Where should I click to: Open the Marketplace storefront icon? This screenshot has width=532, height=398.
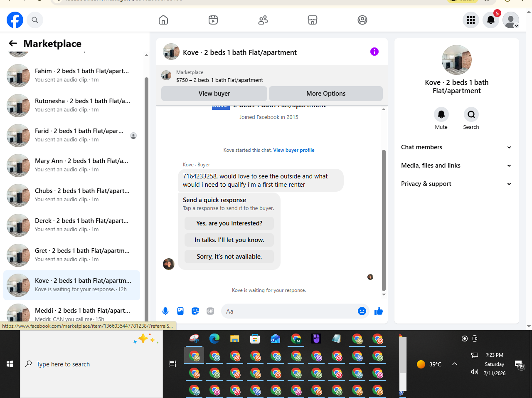pyautogui.click(x=313, y=20)
